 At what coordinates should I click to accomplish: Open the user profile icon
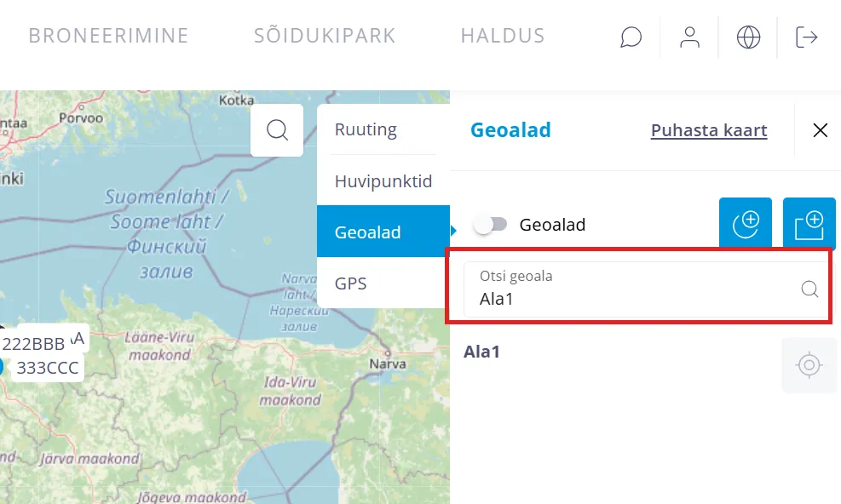pos(689,37)
